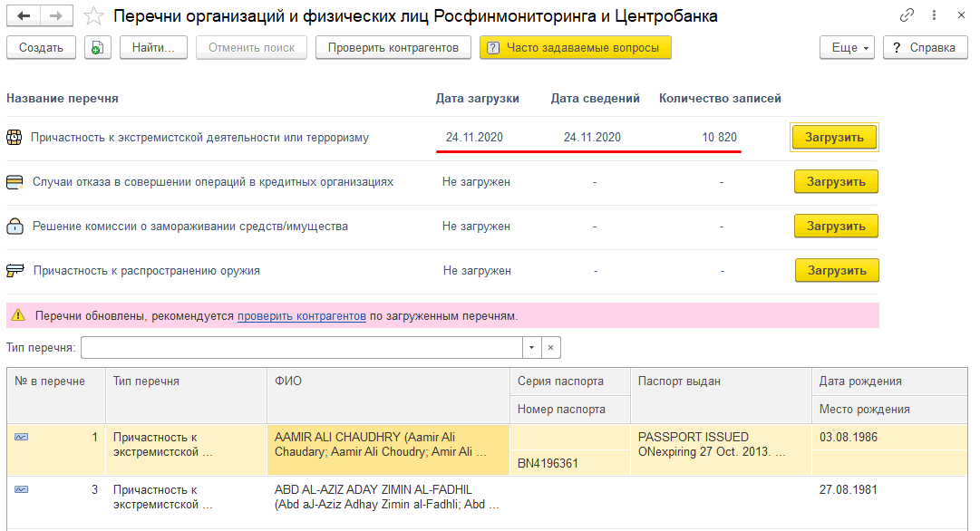Click row 3 list type cell

(186, 503)
